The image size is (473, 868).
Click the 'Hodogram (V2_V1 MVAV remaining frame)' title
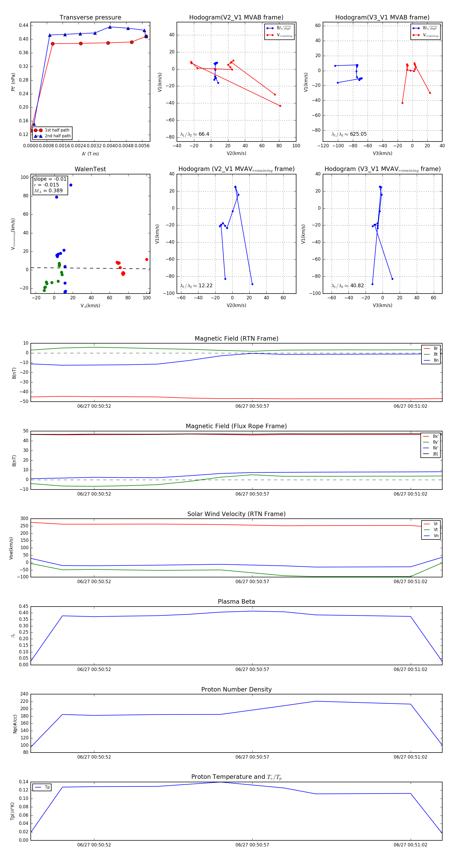pyautogui.click(x=236, y=169)
